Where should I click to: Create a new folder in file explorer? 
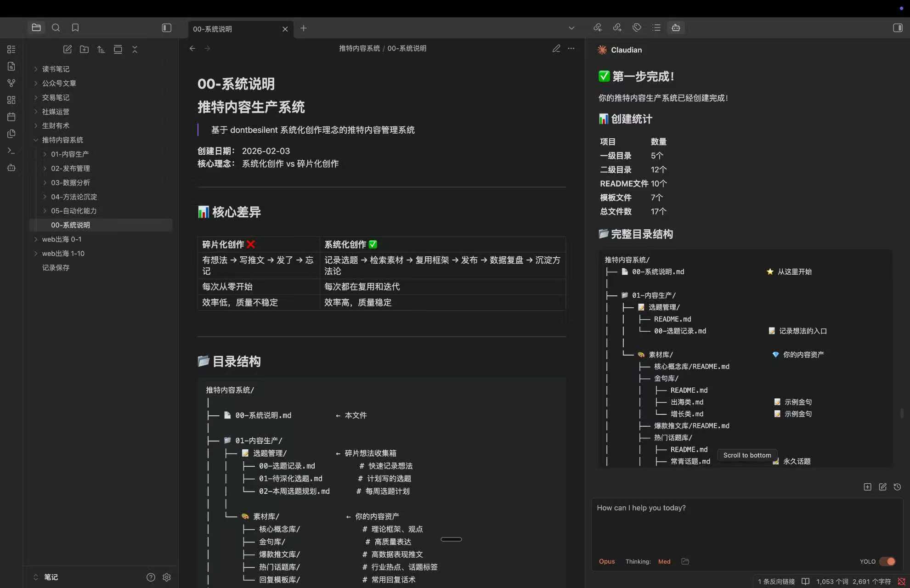coord(84,49)
